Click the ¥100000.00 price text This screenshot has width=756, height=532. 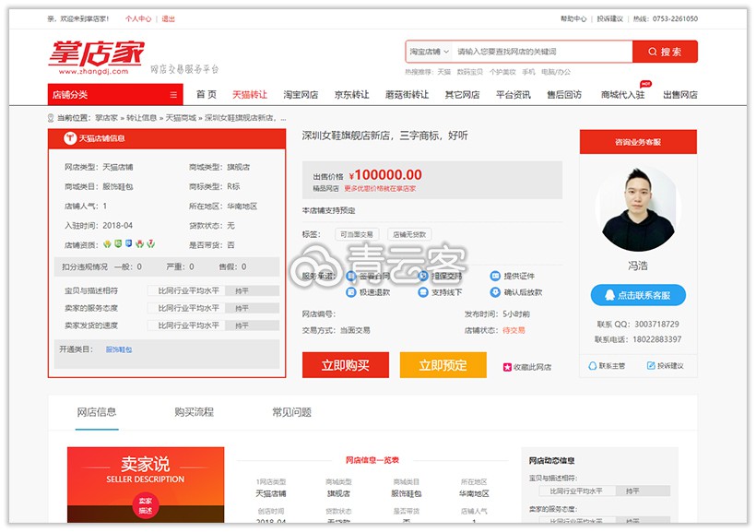[385, 175]
